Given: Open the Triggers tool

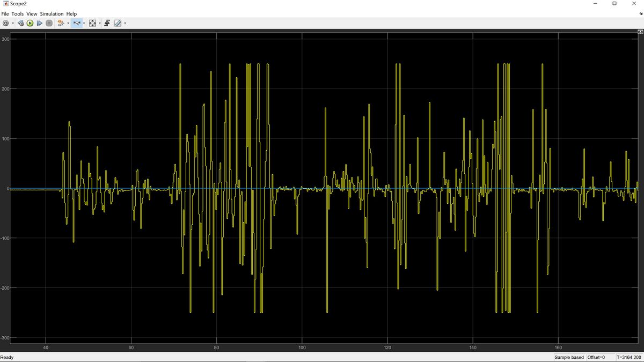Looking at the screenshot, I should pos(107,23).
